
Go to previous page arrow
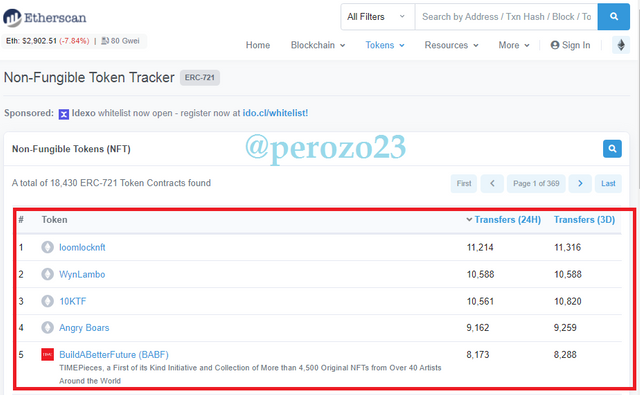[492, 184]
